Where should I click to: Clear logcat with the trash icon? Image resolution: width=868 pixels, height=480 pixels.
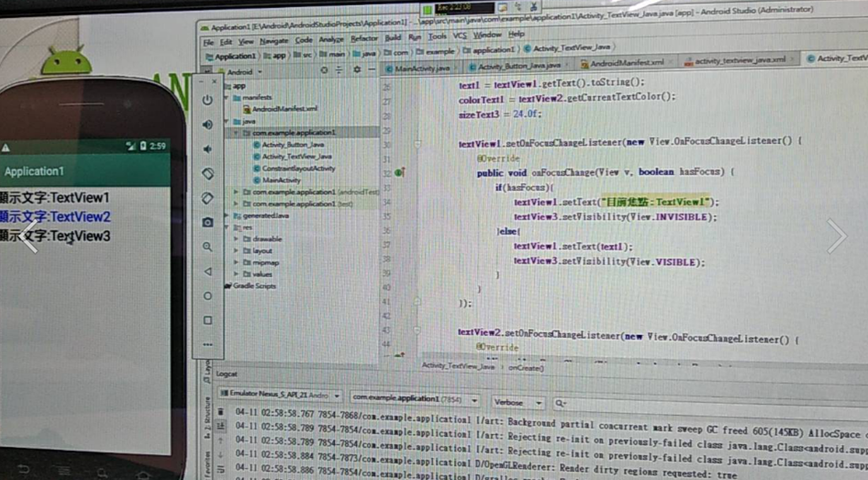(x=220, y=412)
